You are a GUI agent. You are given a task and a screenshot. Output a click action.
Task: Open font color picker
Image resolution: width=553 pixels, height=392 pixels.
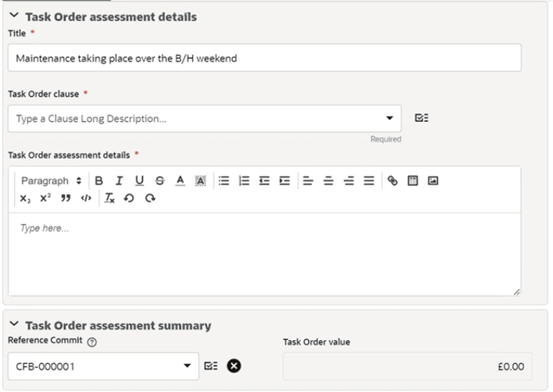180,181
